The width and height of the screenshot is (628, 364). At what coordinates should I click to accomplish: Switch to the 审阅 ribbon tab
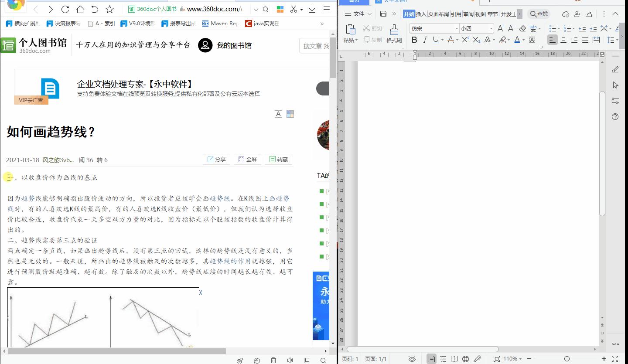point(468,14)
